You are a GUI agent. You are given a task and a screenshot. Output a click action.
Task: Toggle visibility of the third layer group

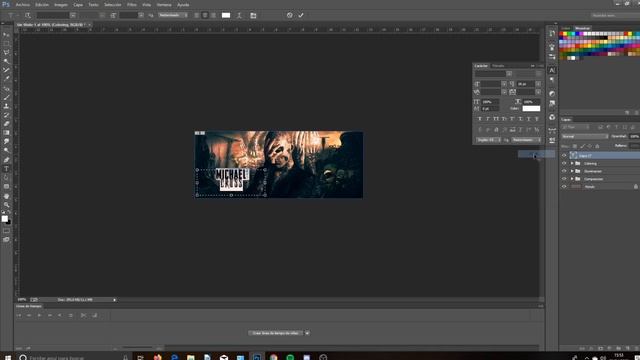[x=564, y=171]
